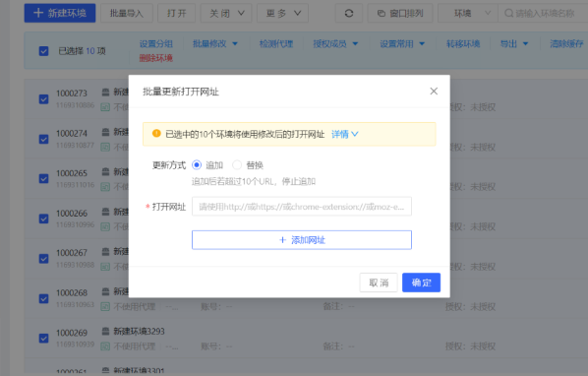Click the 打开 toolbar button
The image size is (588, 376).
pyautogui.click(x=177, y=14)
